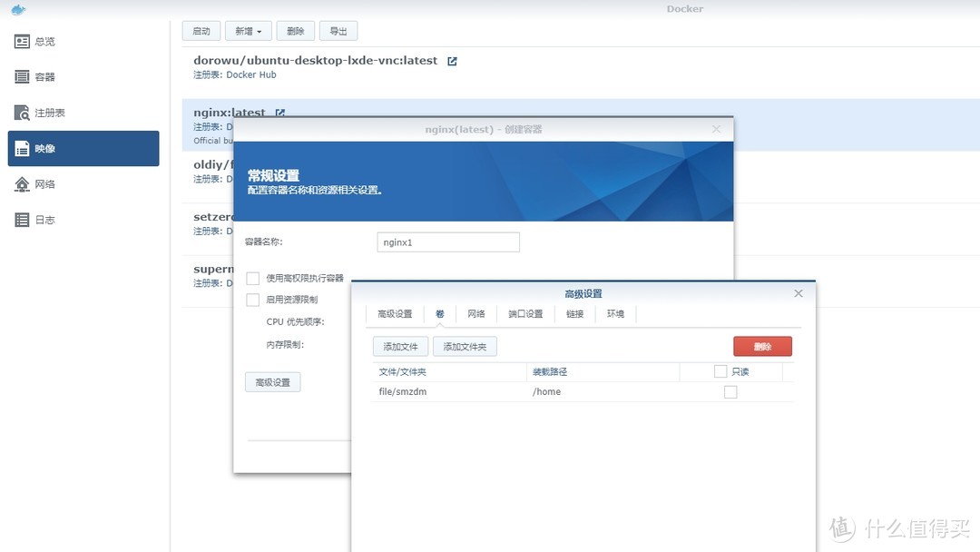980x552 pixels.
Task: Click the 导出 (Export) toolbar button
Action: point(338,31)
